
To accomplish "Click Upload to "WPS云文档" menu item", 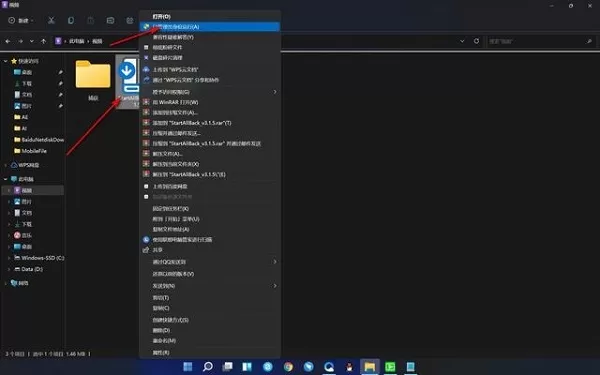I will click(x=210, y=70).
